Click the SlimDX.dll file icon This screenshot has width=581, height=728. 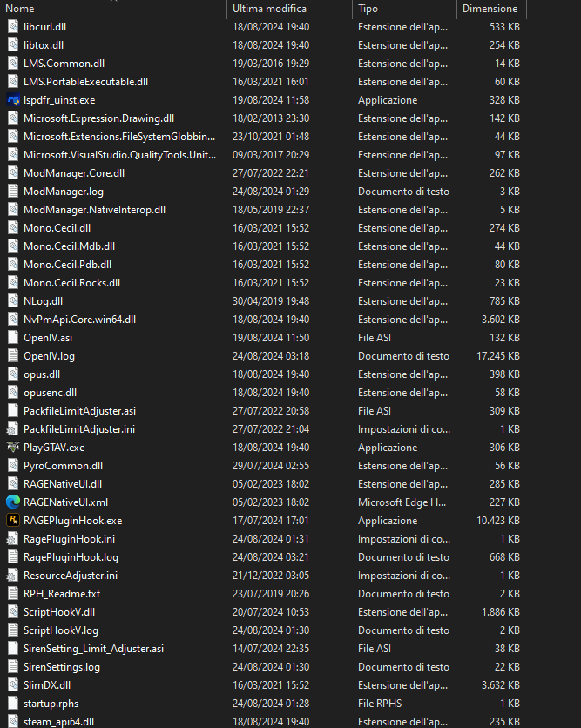click(x=13, y=684)
